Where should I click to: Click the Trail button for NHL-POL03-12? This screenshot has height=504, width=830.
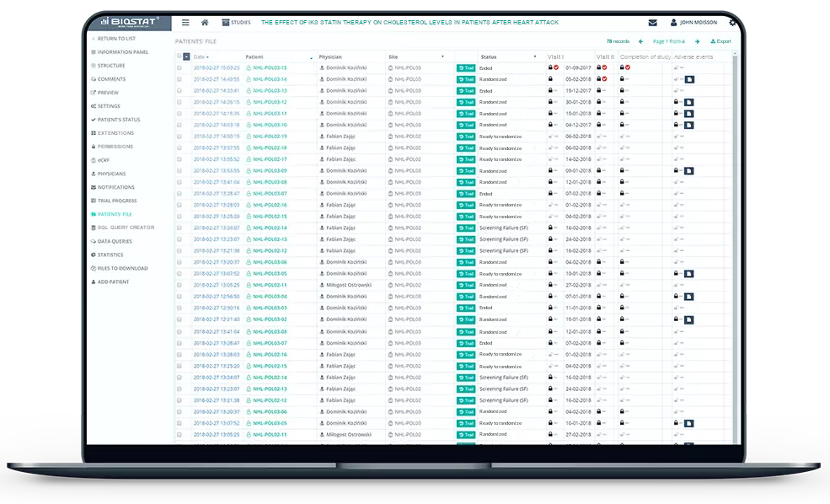click(466, 102)
